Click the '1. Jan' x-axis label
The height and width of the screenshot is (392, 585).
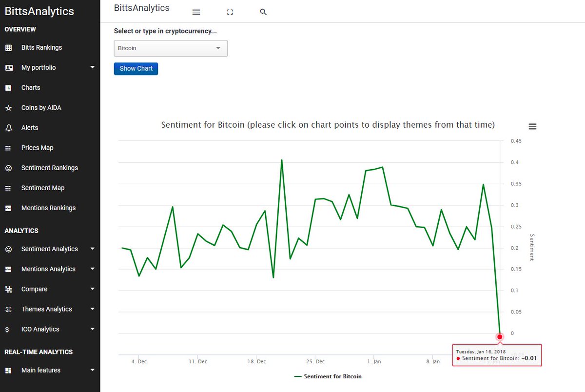(x=374, y=362)
